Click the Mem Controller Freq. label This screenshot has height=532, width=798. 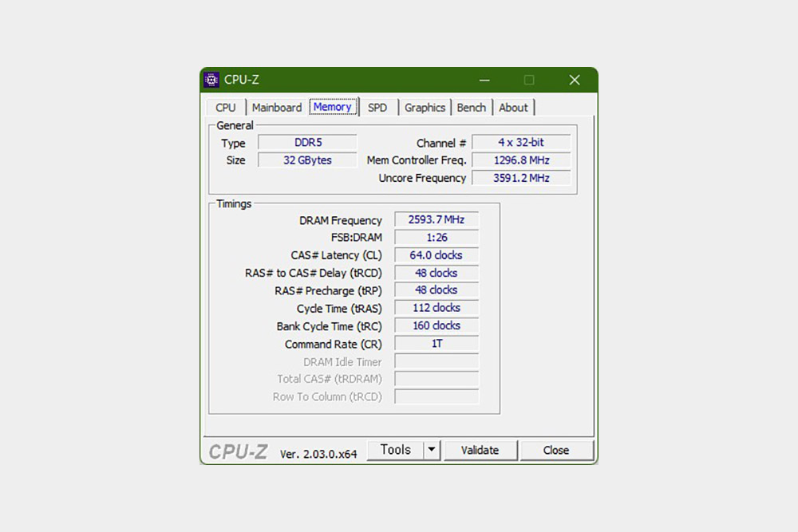pyautogui.click(x=417, y=161)
